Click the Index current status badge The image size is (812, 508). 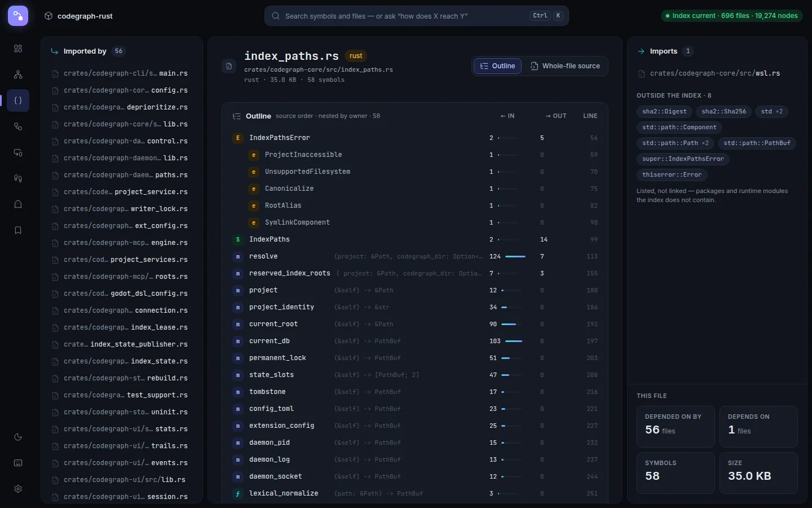[732, 16]
